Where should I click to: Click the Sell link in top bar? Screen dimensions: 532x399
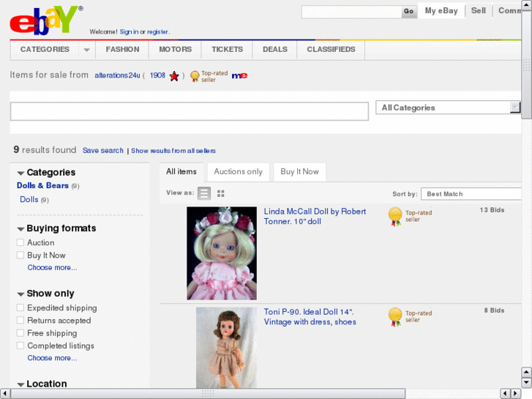pyautogui.click(x=479, y=11)
